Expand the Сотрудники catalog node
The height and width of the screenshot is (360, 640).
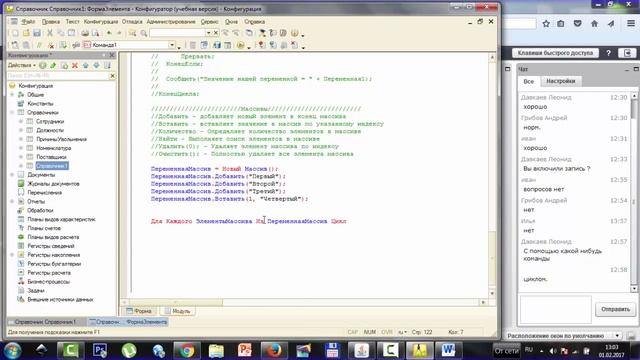[21, 122]
